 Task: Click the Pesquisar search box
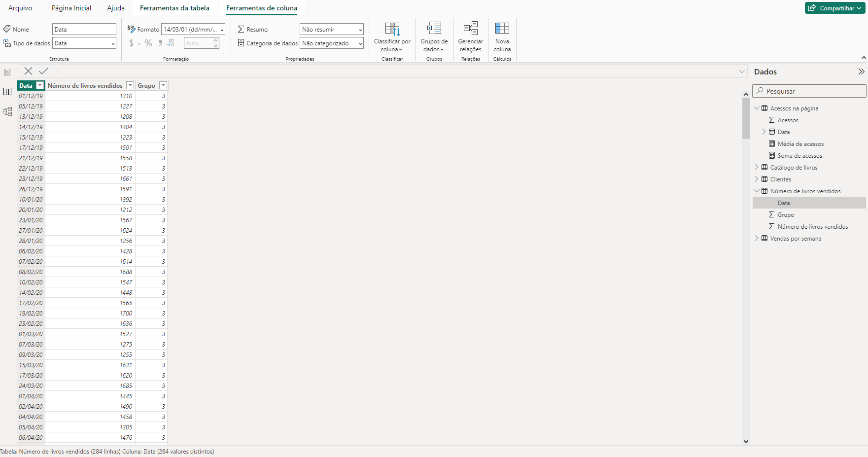809,91
